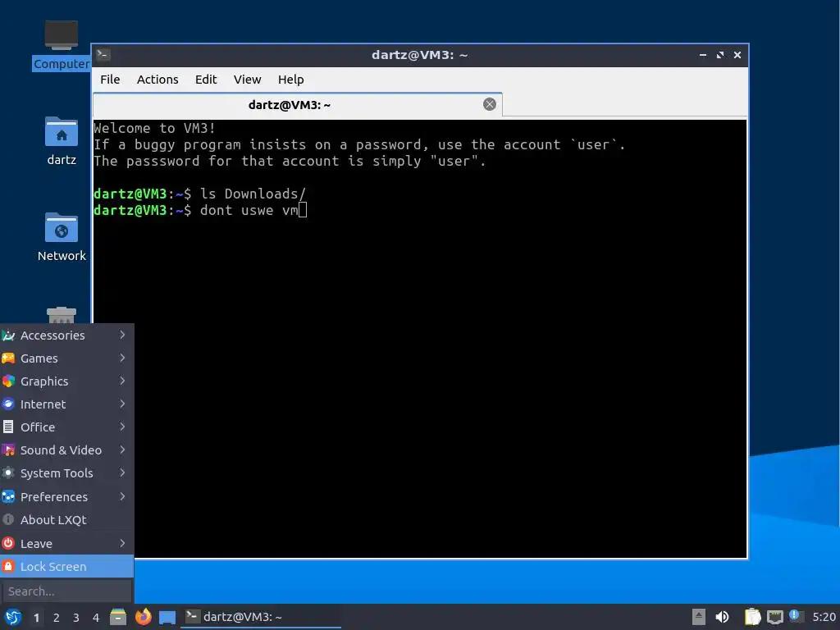Click the About LXQt info icon
840x630 pixels.
[8, 520]
